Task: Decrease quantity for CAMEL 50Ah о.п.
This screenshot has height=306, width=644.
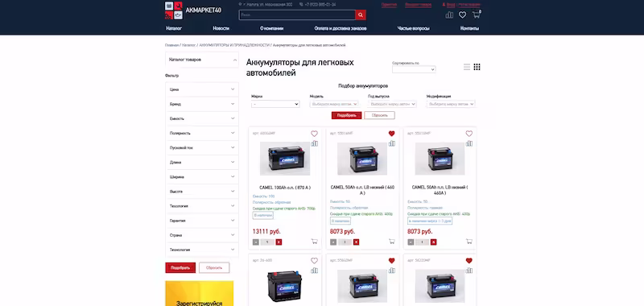Action: [333, 242]
